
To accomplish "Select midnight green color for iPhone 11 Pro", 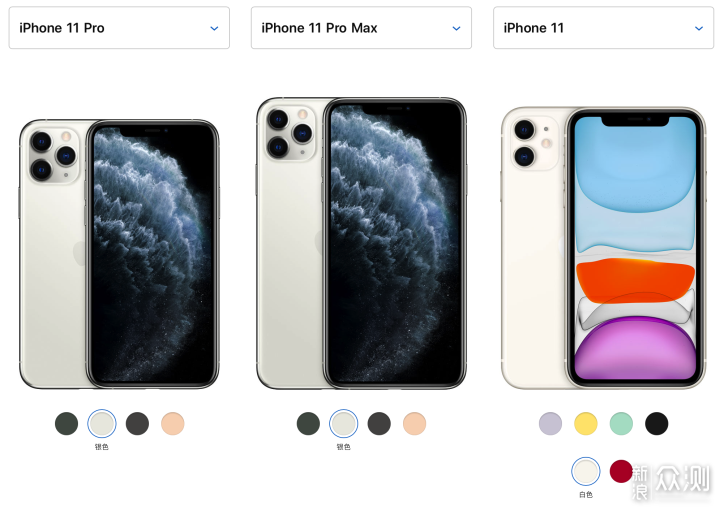I will pyautogui.click(x=67, y=423).
